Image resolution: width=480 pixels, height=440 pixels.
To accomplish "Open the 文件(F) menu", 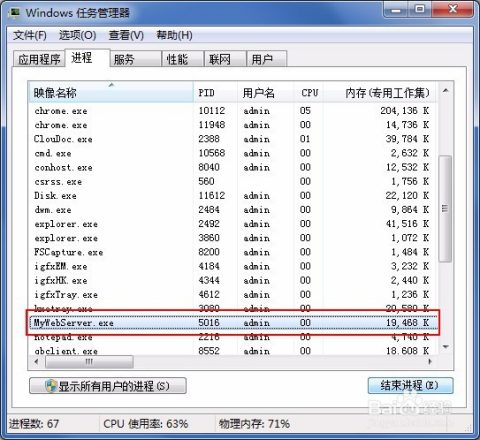I will [x=30, y=35].
